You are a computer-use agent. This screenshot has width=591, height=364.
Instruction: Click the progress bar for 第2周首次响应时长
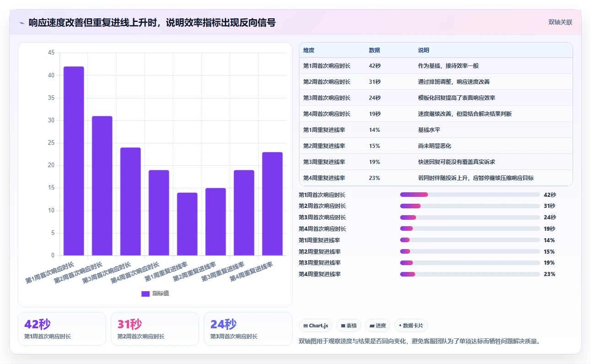click(x=470, y=206)
